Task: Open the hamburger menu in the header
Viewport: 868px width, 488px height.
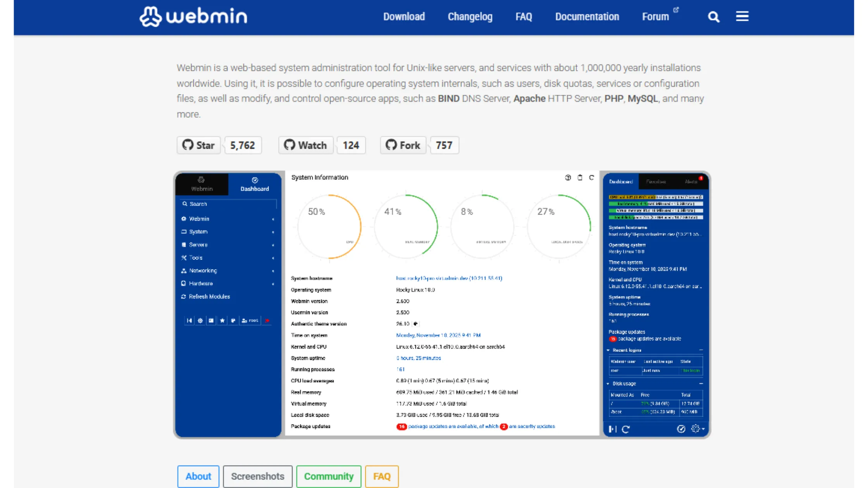Action: pyautogui.click(x=742, y=16)
